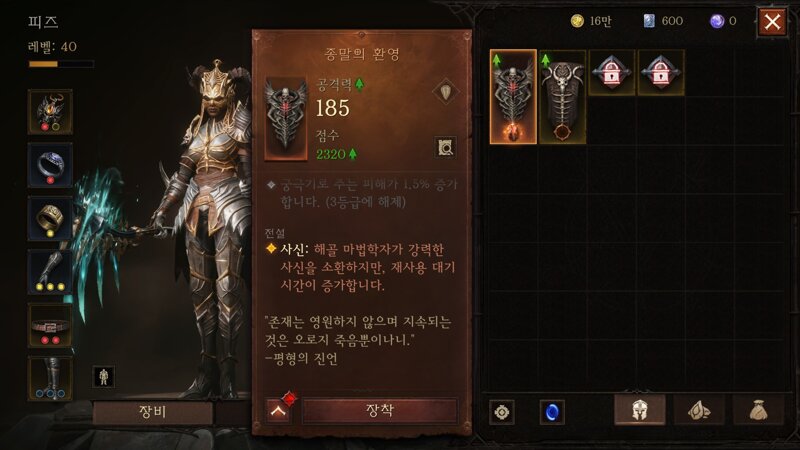Click the 장착 equip button
The width and height of the screenshot is (800, 450).
(x=380, y=411)
